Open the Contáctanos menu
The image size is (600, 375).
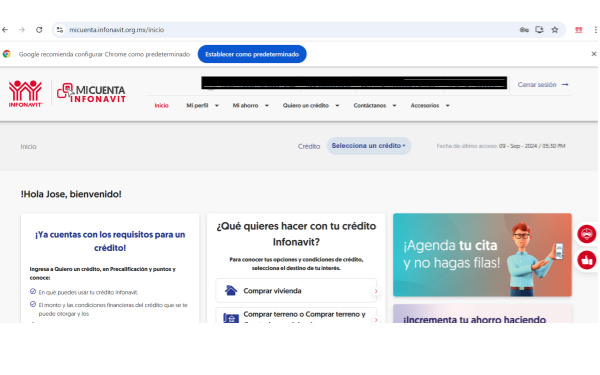coord(375,106)
